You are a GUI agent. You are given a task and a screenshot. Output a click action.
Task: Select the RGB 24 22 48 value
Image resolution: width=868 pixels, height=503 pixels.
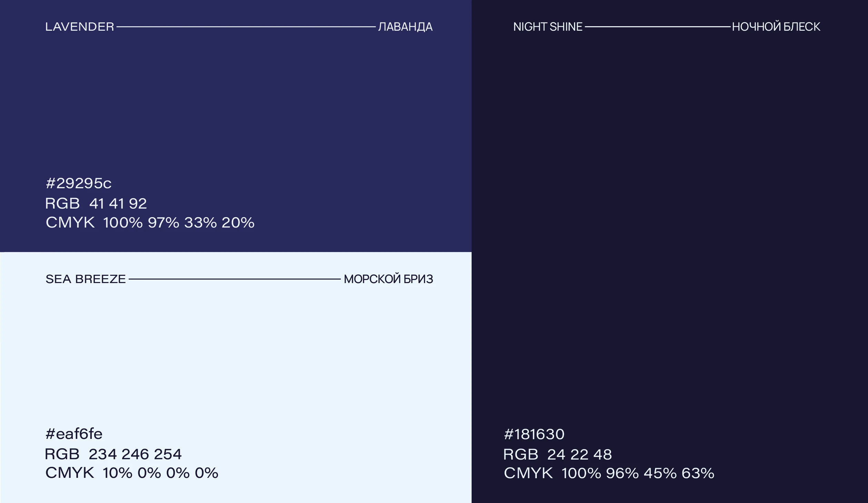tap(558, 454)
